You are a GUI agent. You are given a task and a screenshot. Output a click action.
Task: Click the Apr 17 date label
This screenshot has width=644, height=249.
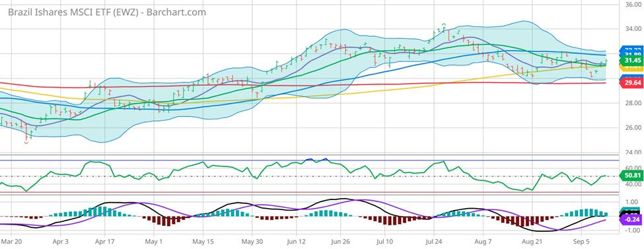(104, 241)
